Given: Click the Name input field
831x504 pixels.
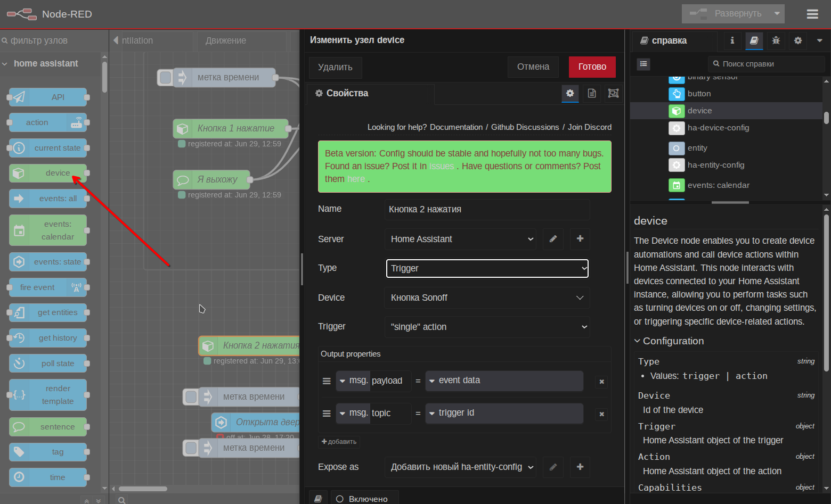Looking at the screenshot, I should 487,209.
